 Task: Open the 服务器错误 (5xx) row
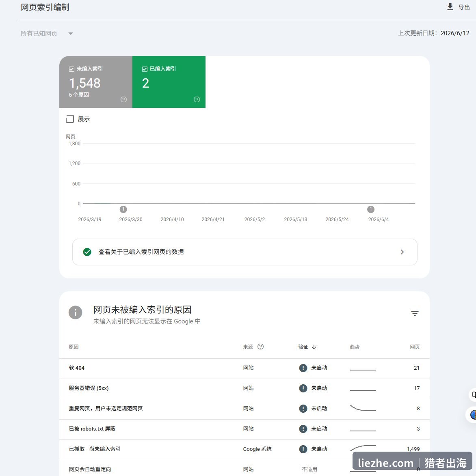tap(244, 388)
